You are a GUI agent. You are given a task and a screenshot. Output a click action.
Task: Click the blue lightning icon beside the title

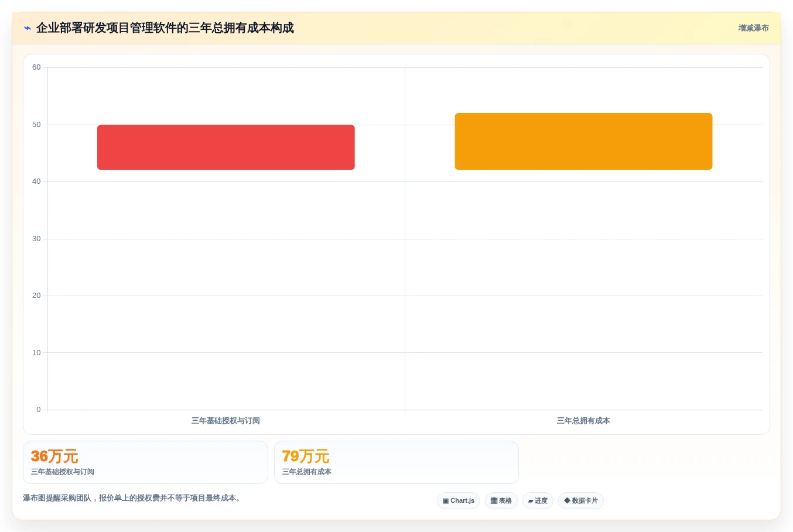[28, 28]
